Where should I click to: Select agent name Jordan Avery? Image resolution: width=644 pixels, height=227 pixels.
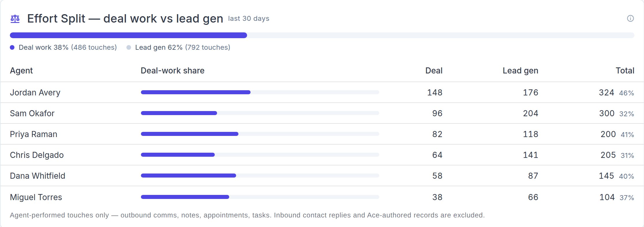(35, 93)
